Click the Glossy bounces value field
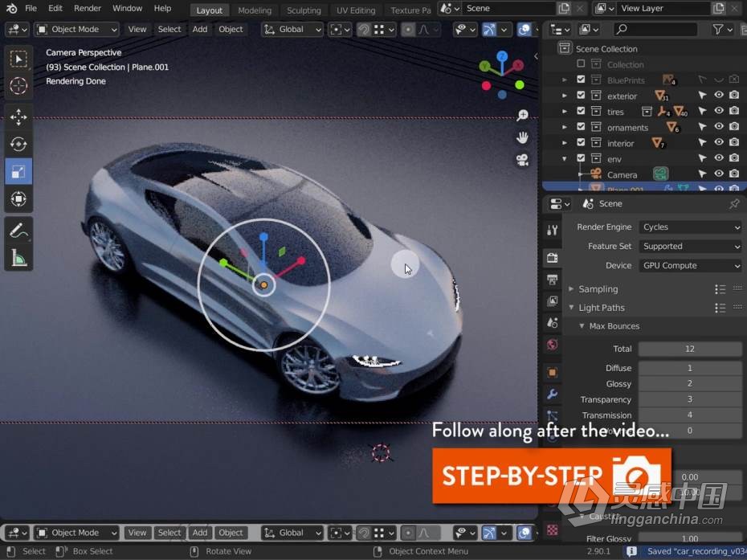 [x=690, y=384]
